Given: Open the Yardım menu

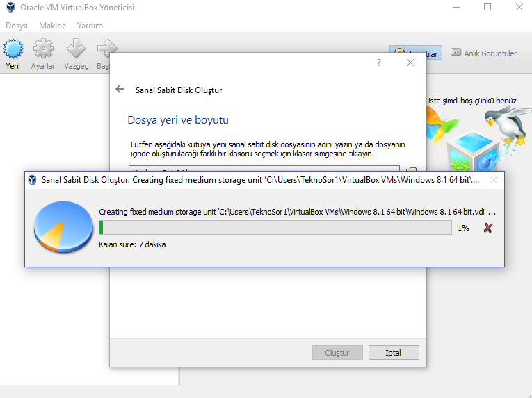Looking at the screenshot, I should pyautogui.click(x=90, y=26).
